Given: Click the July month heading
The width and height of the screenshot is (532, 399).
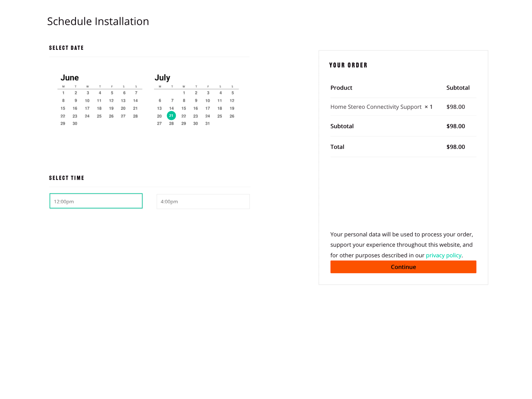Looking at the screenshot, I should pos(162,78).
